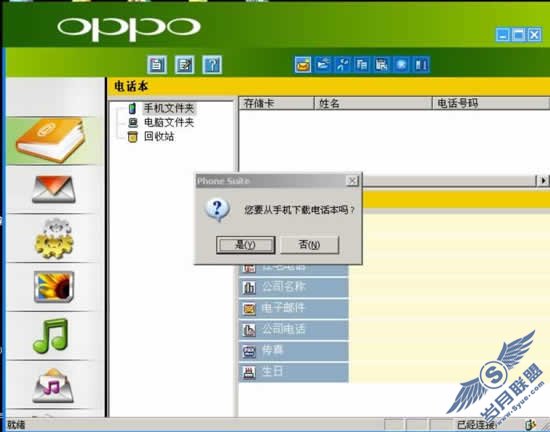Close the Phone Suite dialog
This screenshot has height=432, width=550.
tap(352, 181)
